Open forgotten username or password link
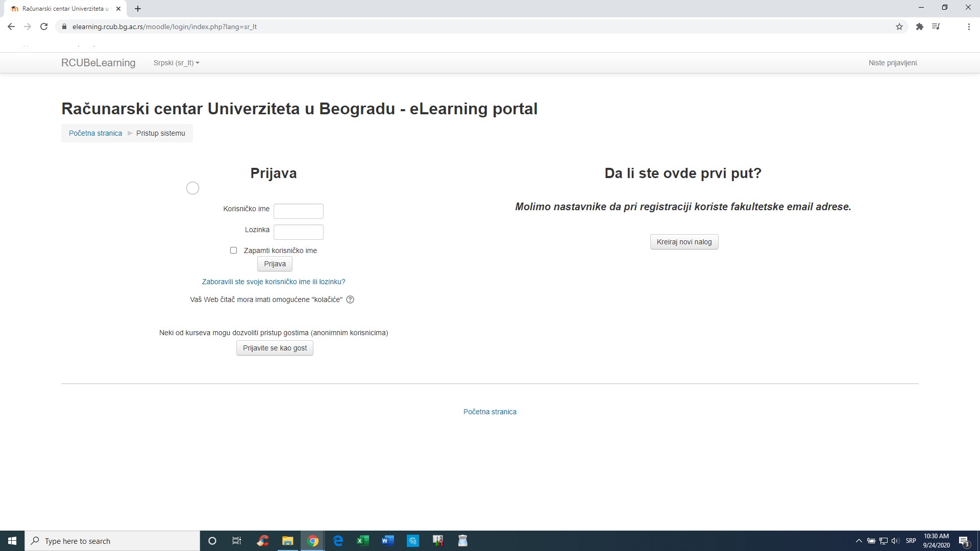980x551 pixels. click(x=274, y=282)
